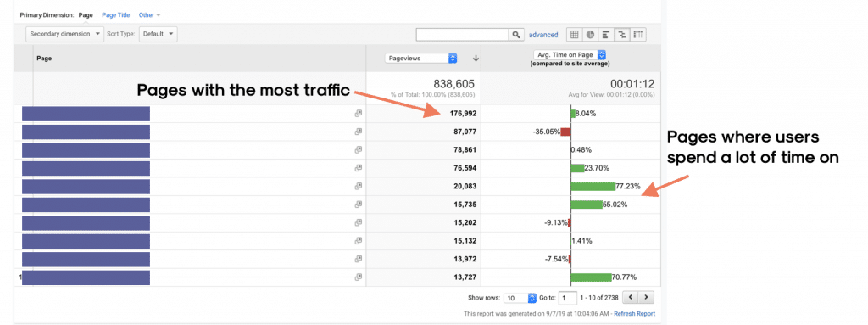Click the Refresh Report link
Image resolution: width=868 pixels, height=325 pixels.
(x=634, y=314)
